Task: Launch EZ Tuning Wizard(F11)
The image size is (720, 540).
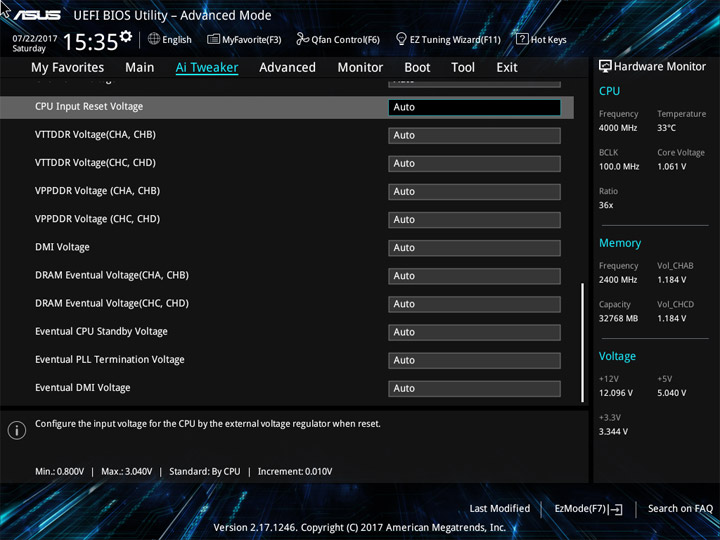Action: (x=455, y=40)
